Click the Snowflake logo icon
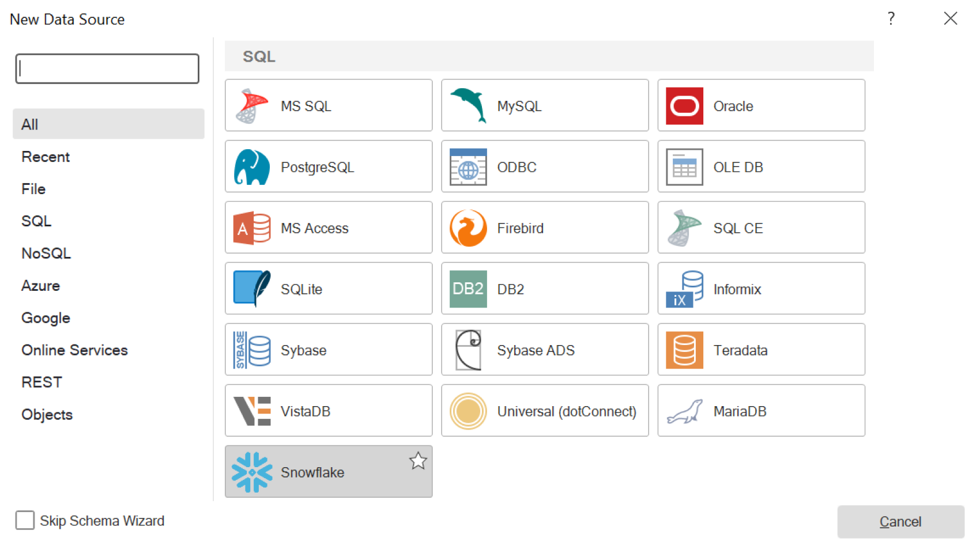980x553 pixels. 252,472
